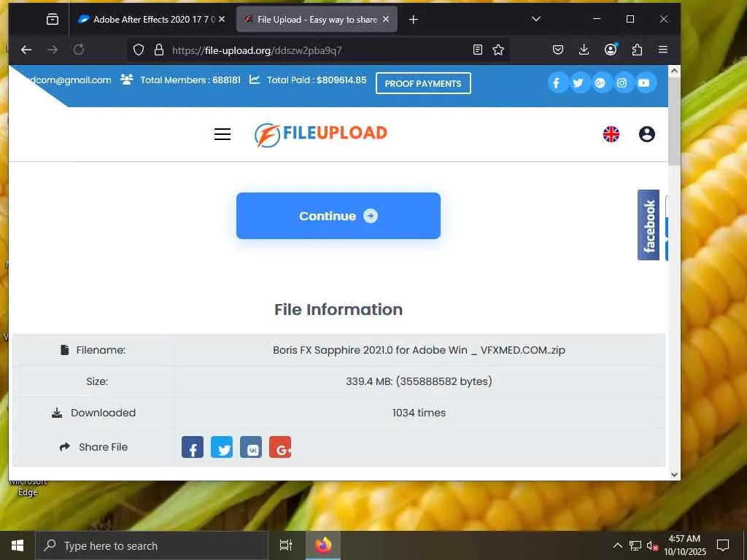Open Firefox application hamburger menu
This screenshot has height=560, width=747.
tap(662, 50)
